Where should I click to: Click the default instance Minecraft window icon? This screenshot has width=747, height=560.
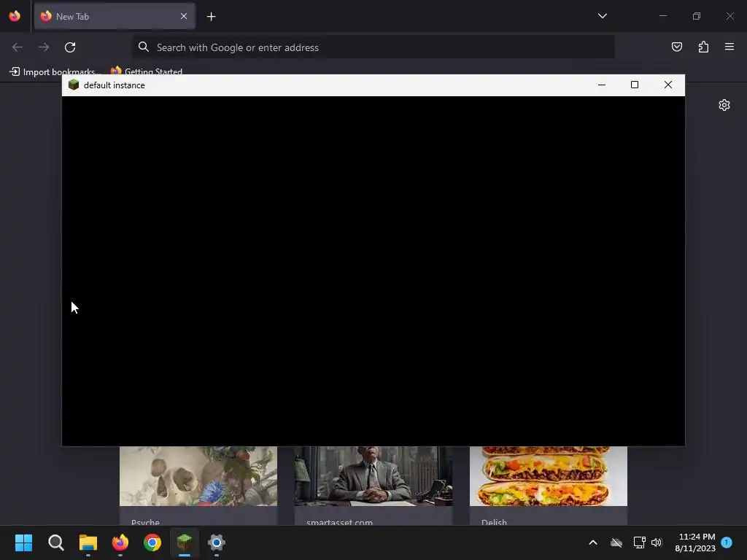(74, 85)
